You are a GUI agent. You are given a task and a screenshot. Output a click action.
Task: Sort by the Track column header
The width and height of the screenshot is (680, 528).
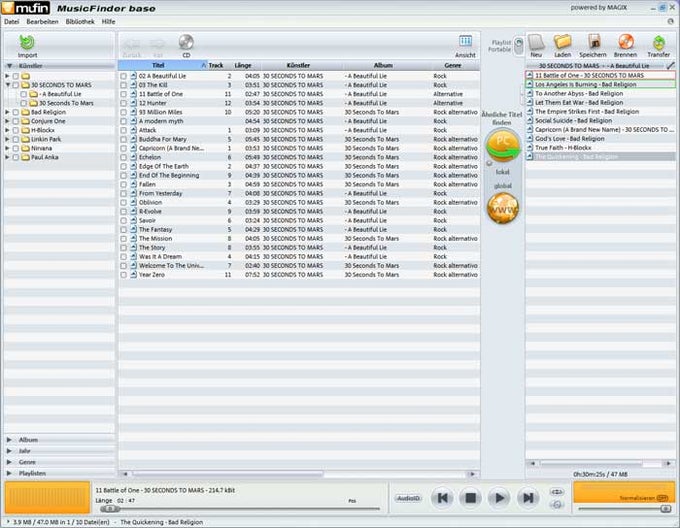216,65
